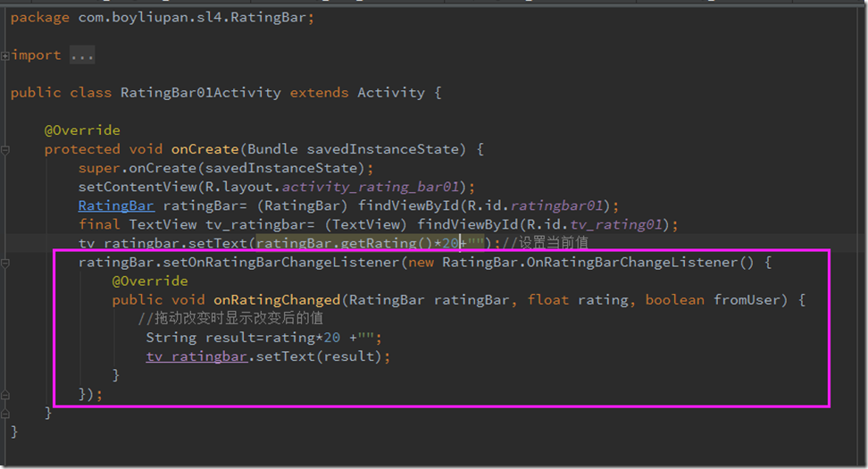The width and height of the screenshot is (868, 469).
Task: Click the folded '...' placeholder after import
Action: tap(82, 55)
